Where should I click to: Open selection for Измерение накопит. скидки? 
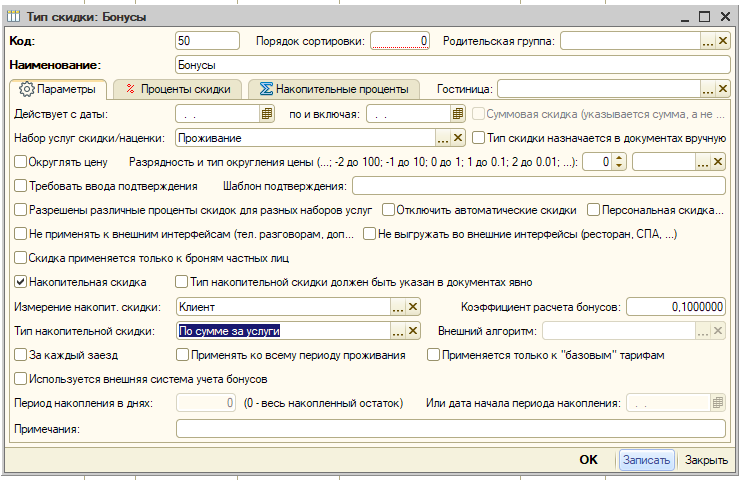click(x=398, y=307)
